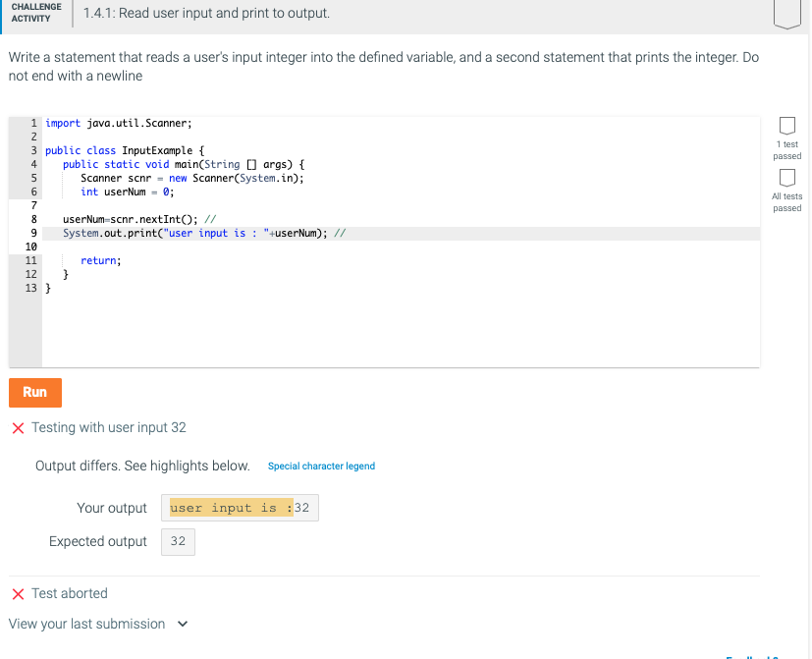Select the Expected output box showing 32
The width and height of the screenshot is (812, 659).
pyautogui.click(x=178, y=541)
